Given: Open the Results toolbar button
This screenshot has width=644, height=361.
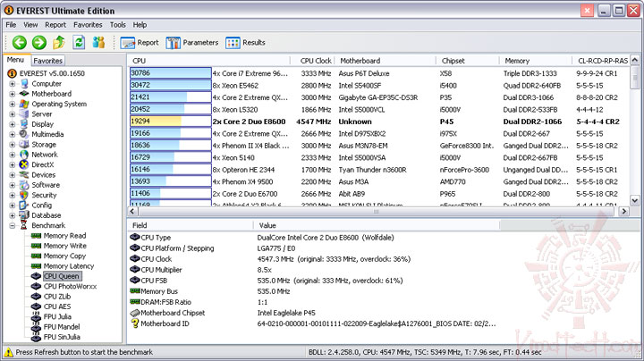Looking at the screenshot, I should tap(246, 43).
